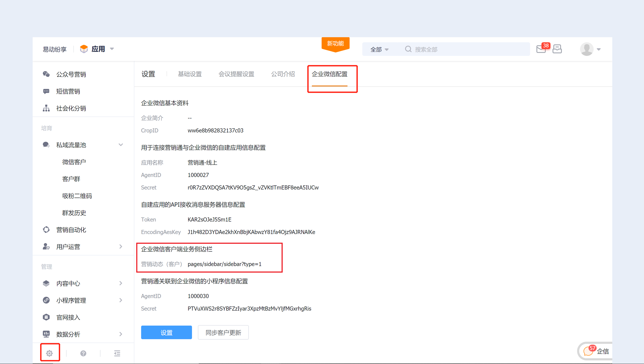
Task: Click the sidebar path pages/sidebar/sidebar?type=1
Action: coord(224,264)
